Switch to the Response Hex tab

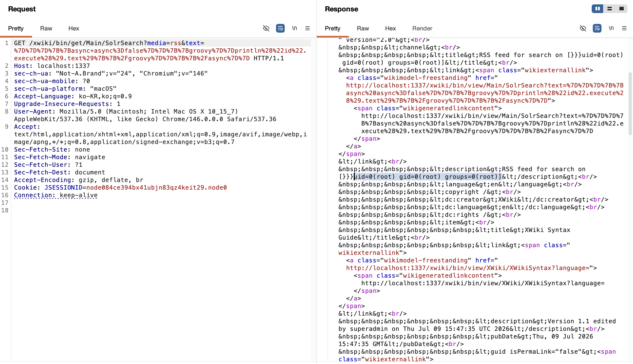[390, 28]
